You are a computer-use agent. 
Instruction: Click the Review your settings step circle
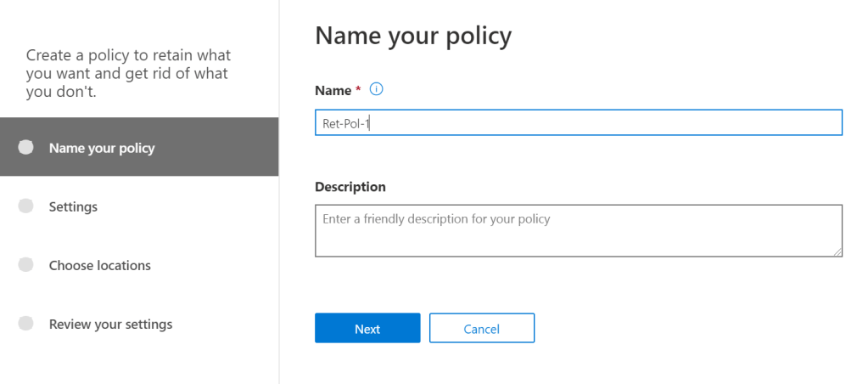pyautogui.click(x=26, y=324)
